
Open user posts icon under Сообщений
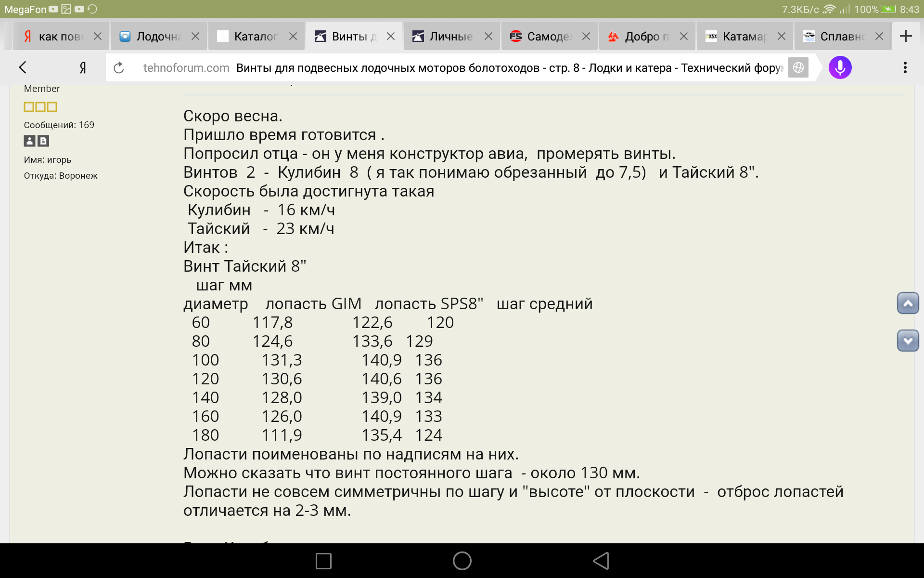[x=43, y=141]
